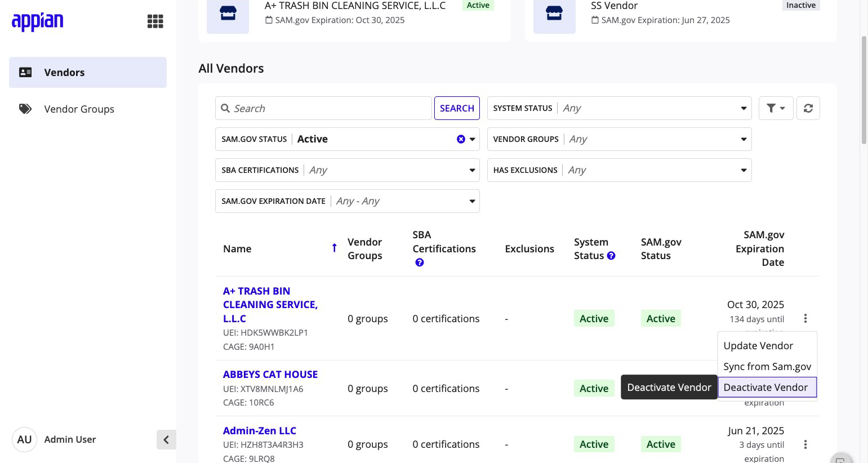Open the actions menu for the Admin-Zen LLC row

tap(805, 444)
